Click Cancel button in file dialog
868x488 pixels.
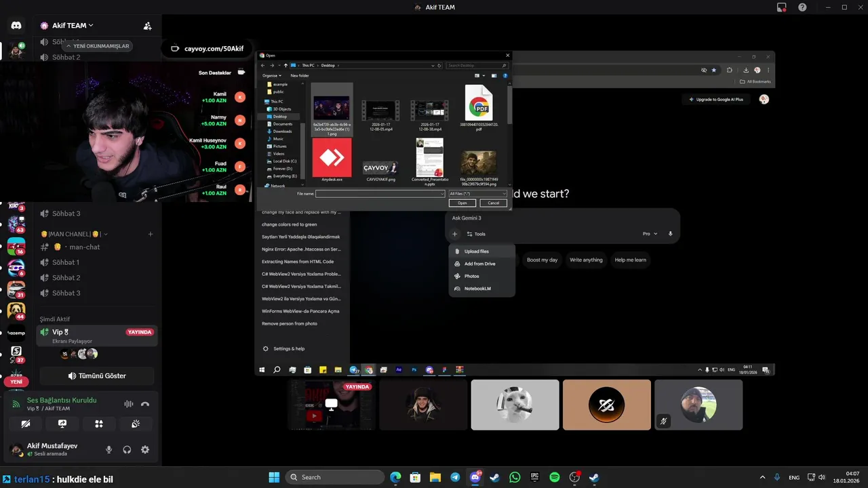[x=493, y=203]
